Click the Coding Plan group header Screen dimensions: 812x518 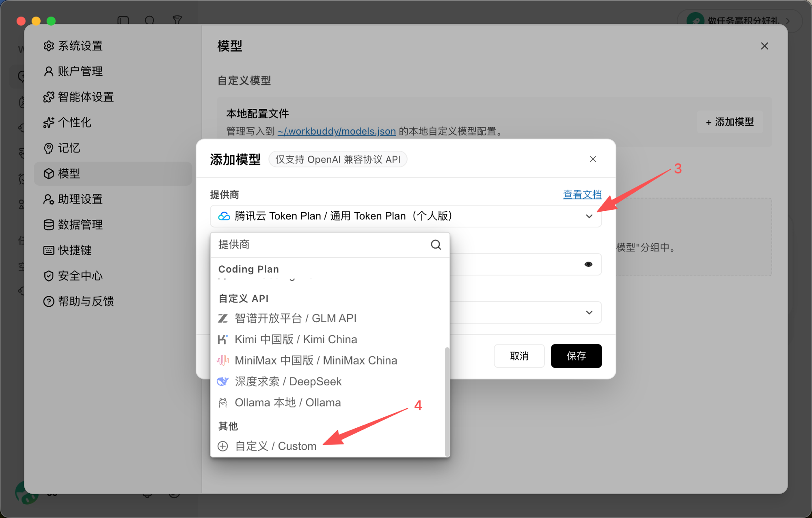pyautogui.click(x=248, y=269)
